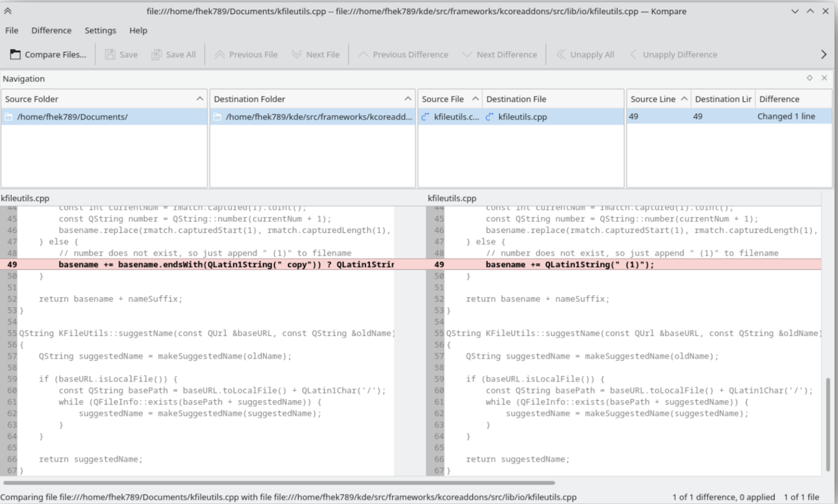Open the Difference menu
The image size is (838, 504).
[x=51, y=31]
